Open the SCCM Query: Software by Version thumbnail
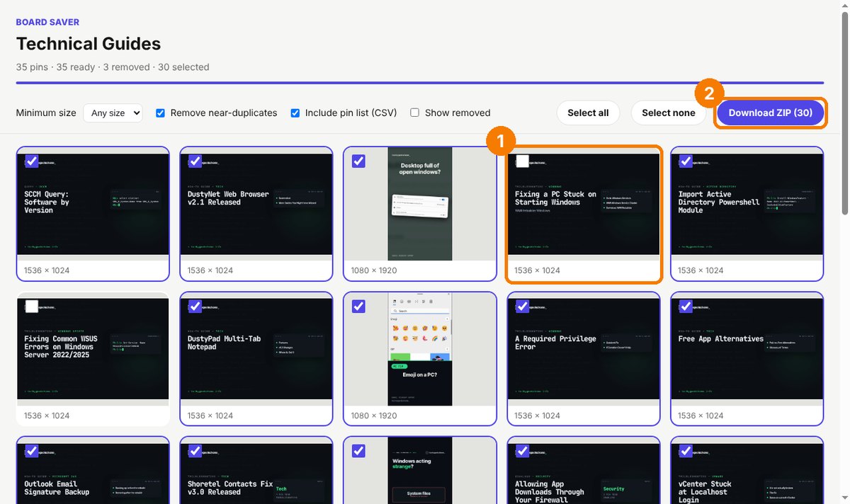 coord(93,204)
